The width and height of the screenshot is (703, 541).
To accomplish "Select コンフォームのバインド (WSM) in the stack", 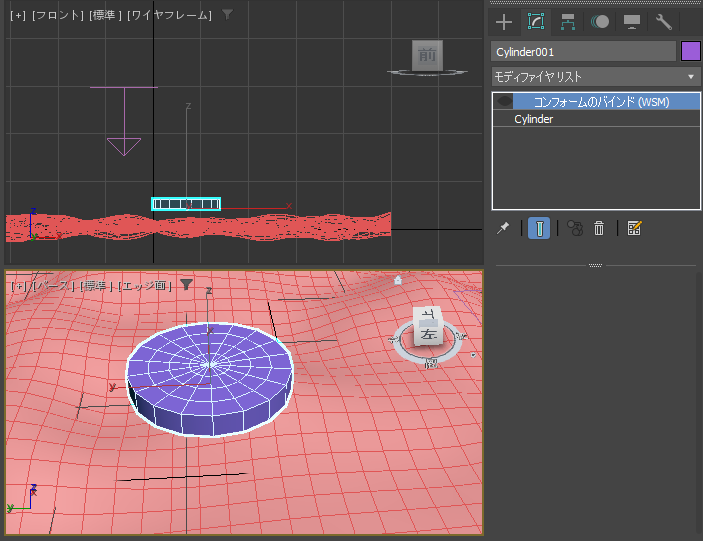I will click(x=601, y=102).
